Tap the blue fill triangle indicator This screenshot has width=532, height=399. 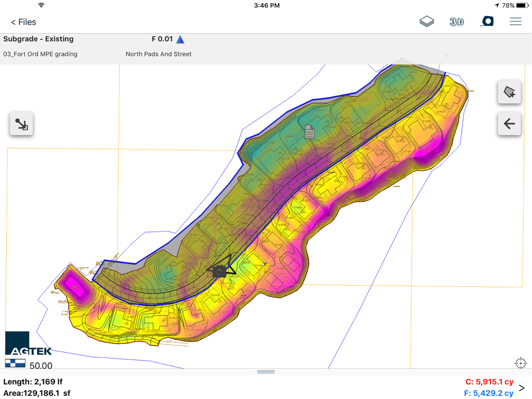click(180, 39)
